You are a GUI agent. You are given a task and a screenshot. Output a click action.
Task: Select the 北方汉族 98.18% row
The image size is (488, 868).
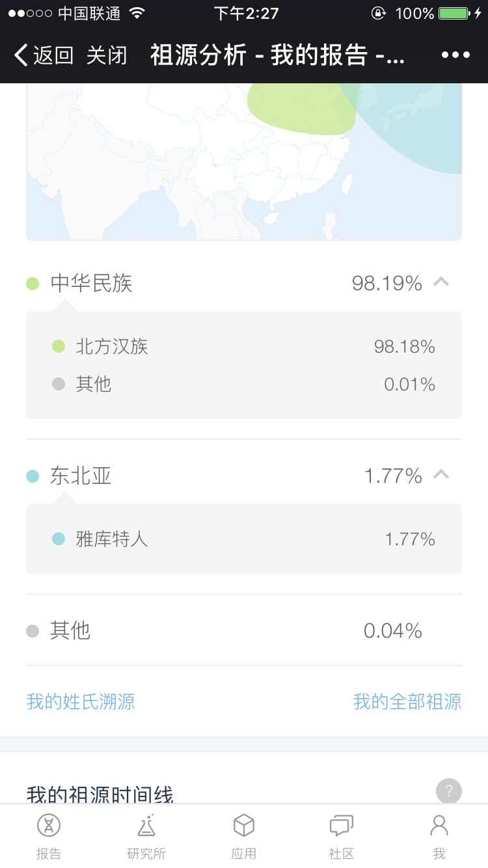244,346
